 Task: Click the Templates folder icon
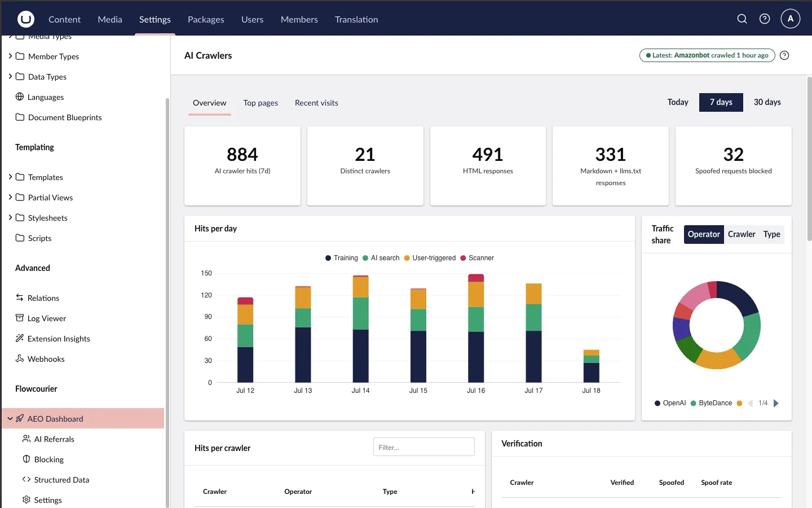tap(20, 177)
